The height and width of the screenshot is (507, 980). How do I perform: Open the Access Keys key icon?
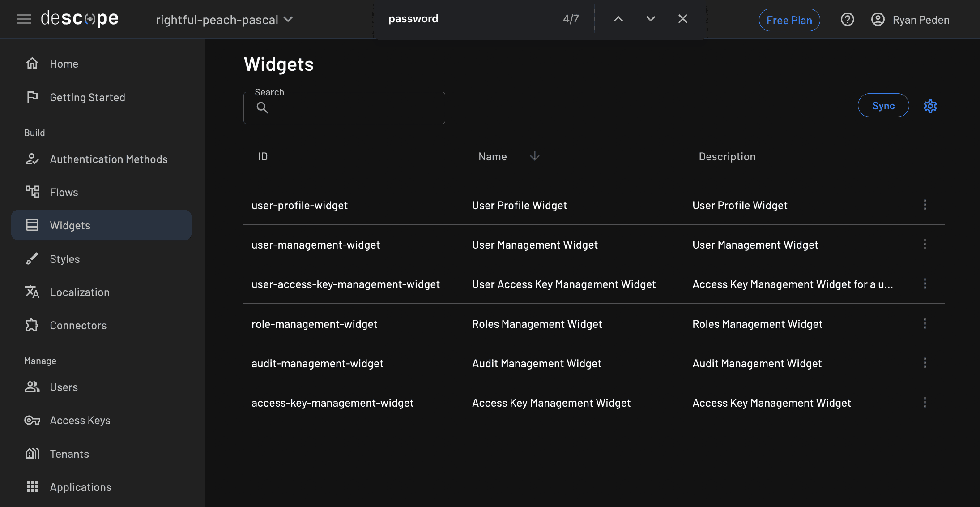pyautogui.click(x=32, y=420)
